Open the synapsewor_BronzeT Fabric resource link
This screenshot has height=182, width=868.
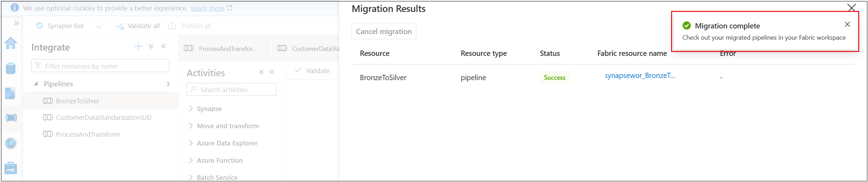640,76
